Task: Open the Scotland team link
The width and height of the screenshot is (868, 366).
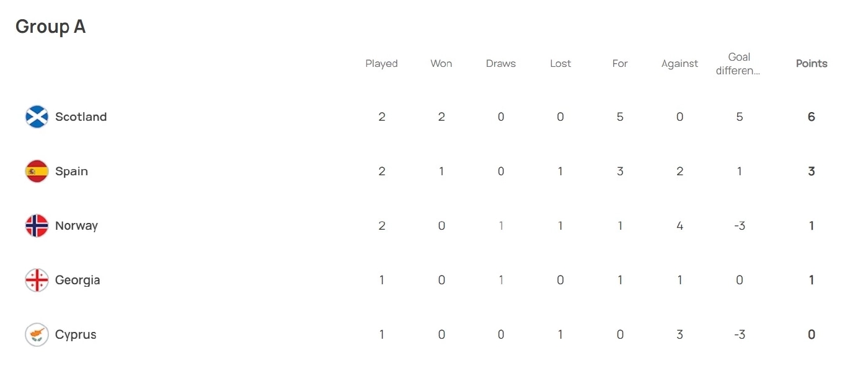Action: click(81, 117)
